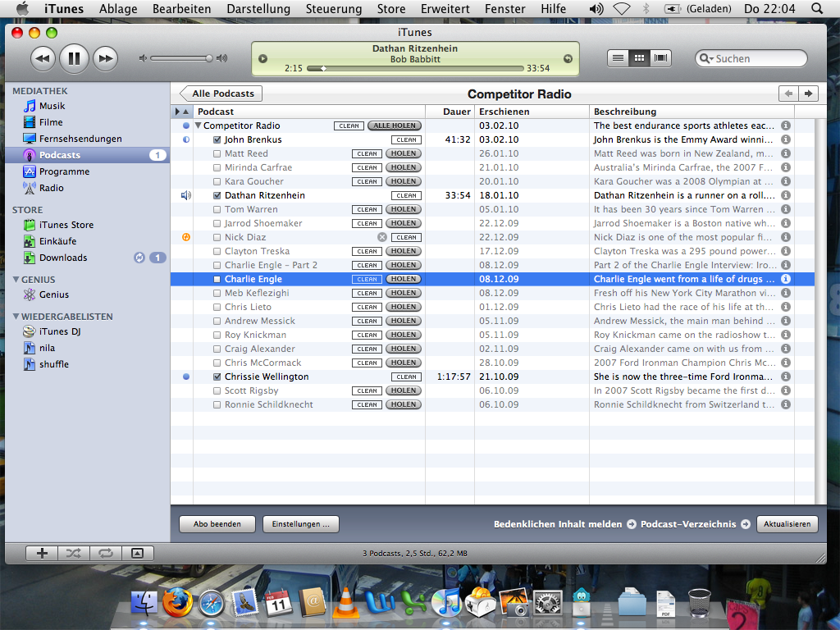This screenshot has width=840, height=630.
Task: Click the speaker icon beside Dathan Ritzenhein
Action: click(x=186, y=195)
